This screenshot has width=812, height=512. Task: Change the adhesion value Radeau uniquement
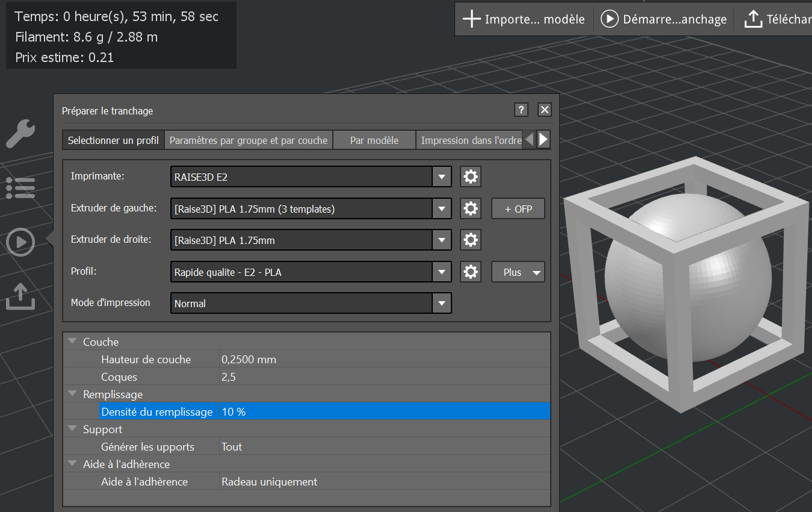tap(385, 482)
